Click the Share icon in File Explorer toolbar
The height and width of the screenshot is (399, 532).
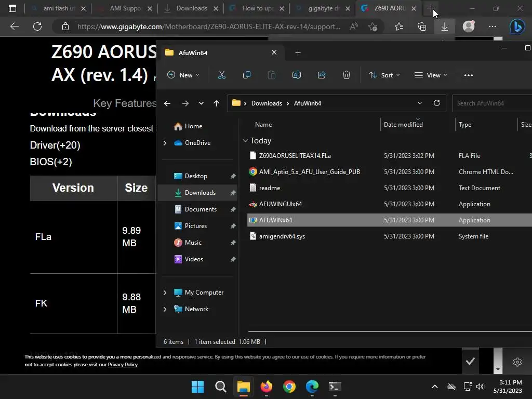(321, 75)
